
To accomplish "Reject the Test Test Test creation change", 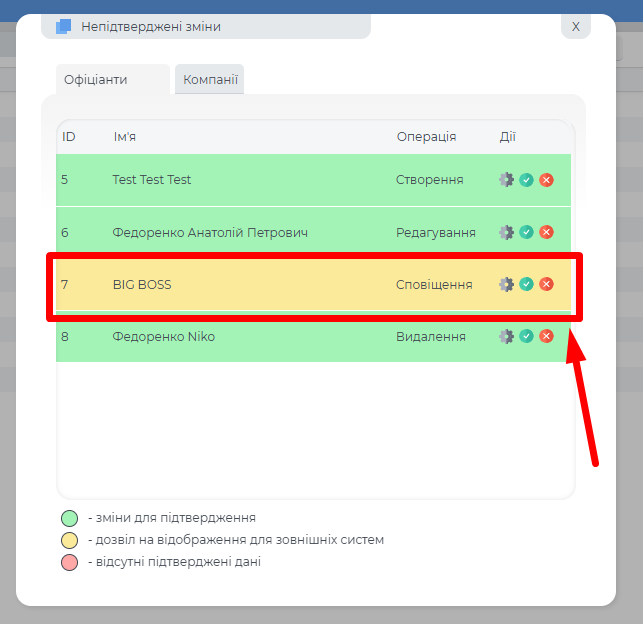I will [x=546, y=180].
